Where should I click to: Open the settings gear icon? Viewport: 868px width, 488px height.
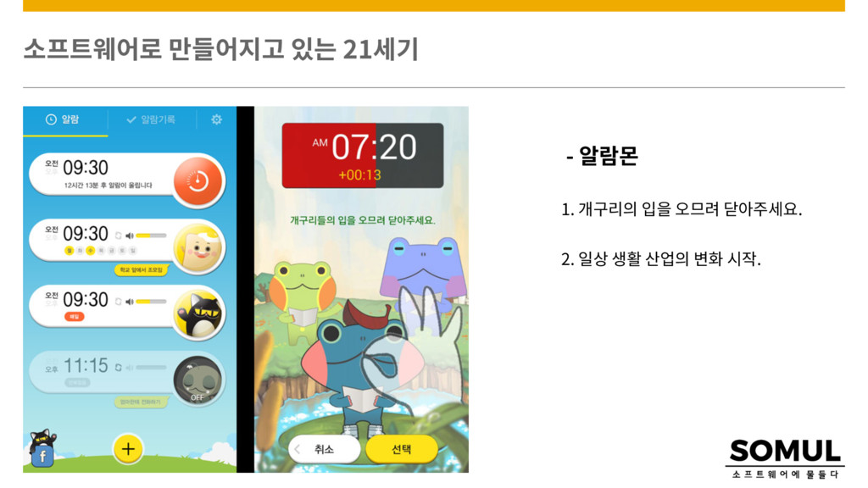[x=216, y=119]
